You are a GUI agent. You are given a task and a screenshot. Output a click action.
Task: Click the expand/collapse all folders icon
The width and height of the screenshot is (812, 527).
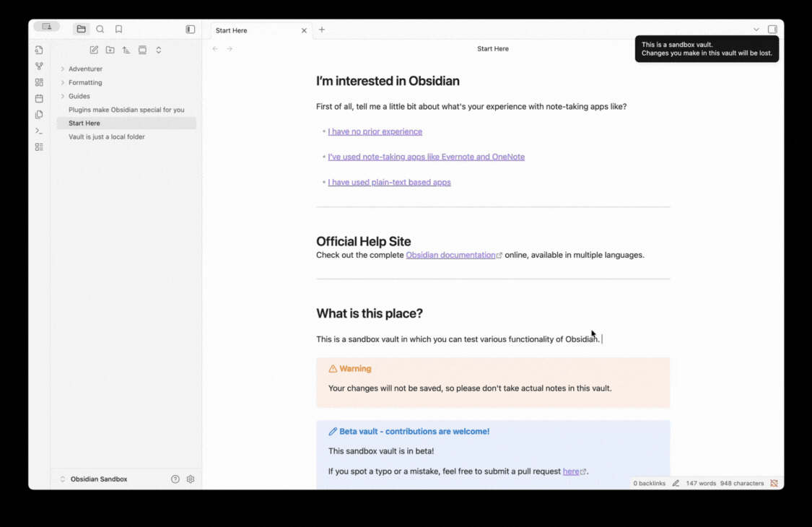[159, 51]
